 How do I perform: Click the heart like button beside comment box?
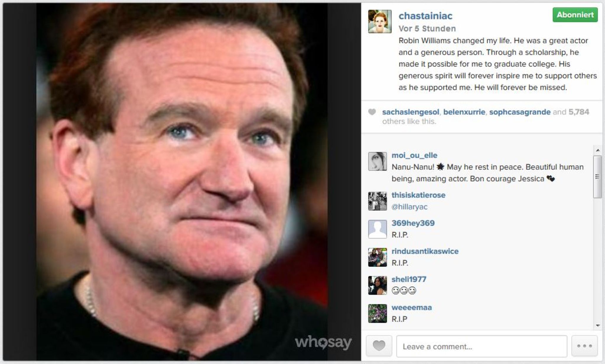point(379,346)
